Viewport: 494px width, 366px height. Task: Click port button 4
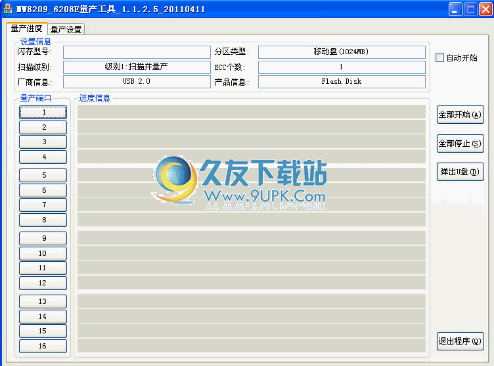click(x=43, y=157)
